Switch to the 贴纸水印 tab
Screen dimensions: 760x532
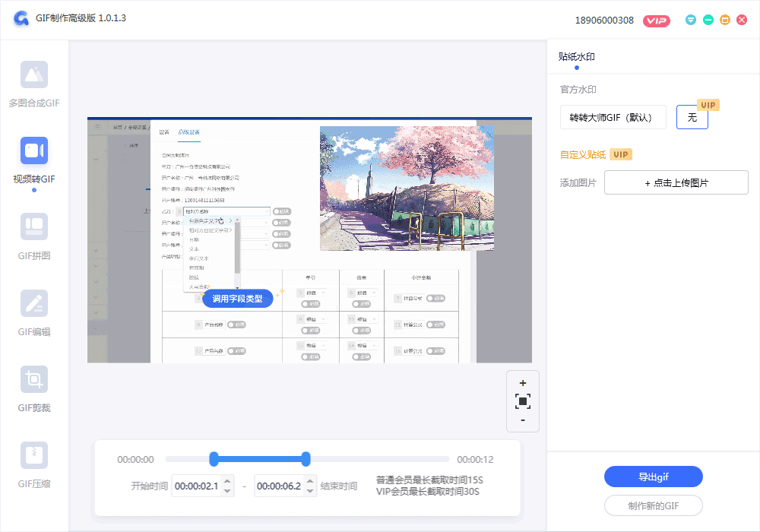pos(576,57)
